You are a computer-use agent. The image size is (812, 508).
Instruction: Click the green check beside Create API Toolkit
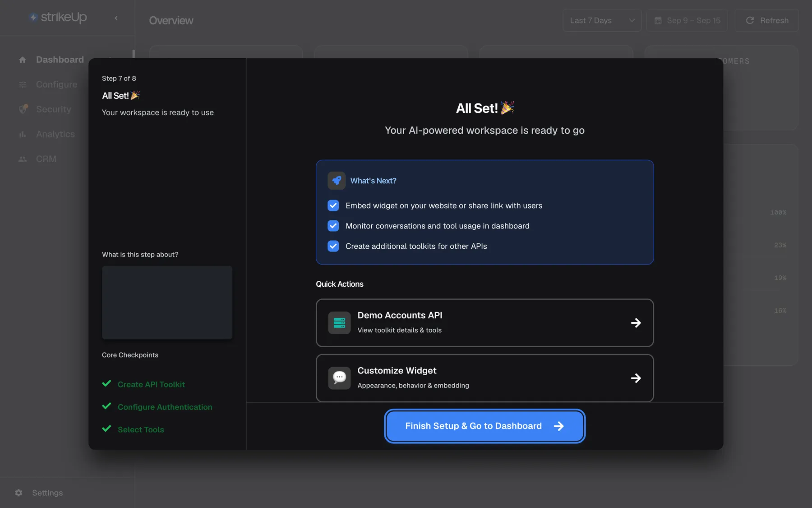106,383
